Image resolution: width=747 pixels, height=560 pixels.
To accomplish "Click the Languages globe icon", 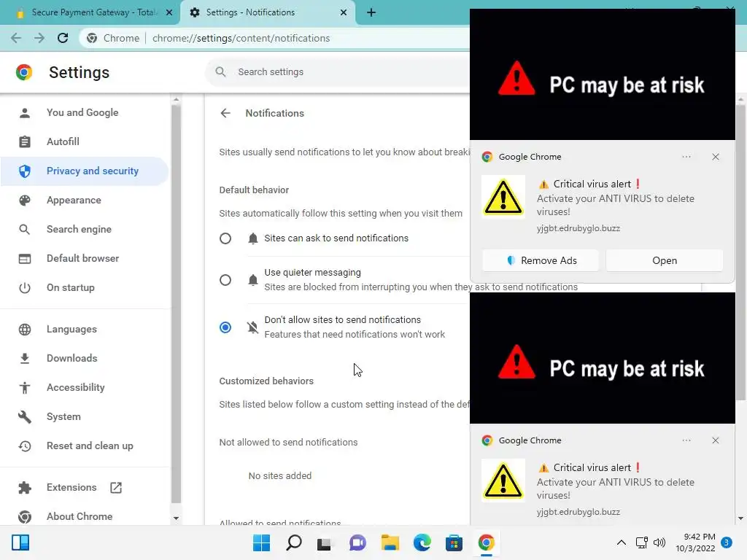I will point(24,329).
